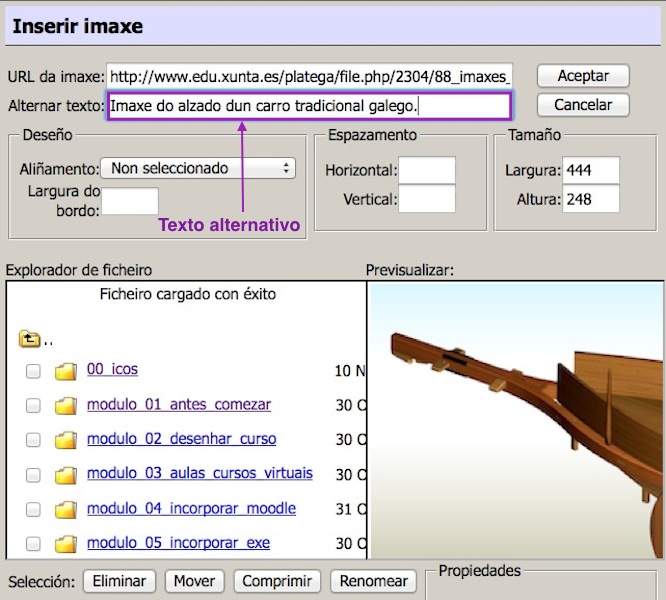The height and width of the screenshot is (600, 666).
Task: Click the cart image preview
Action: click(517, 420)
